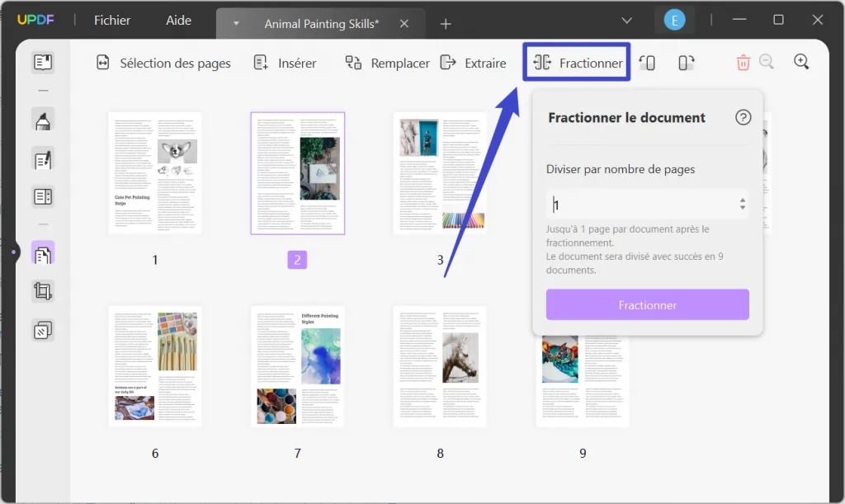Open the Fichier menu
Viewport: 845px width, 504px height.
[x=111, y=20]
